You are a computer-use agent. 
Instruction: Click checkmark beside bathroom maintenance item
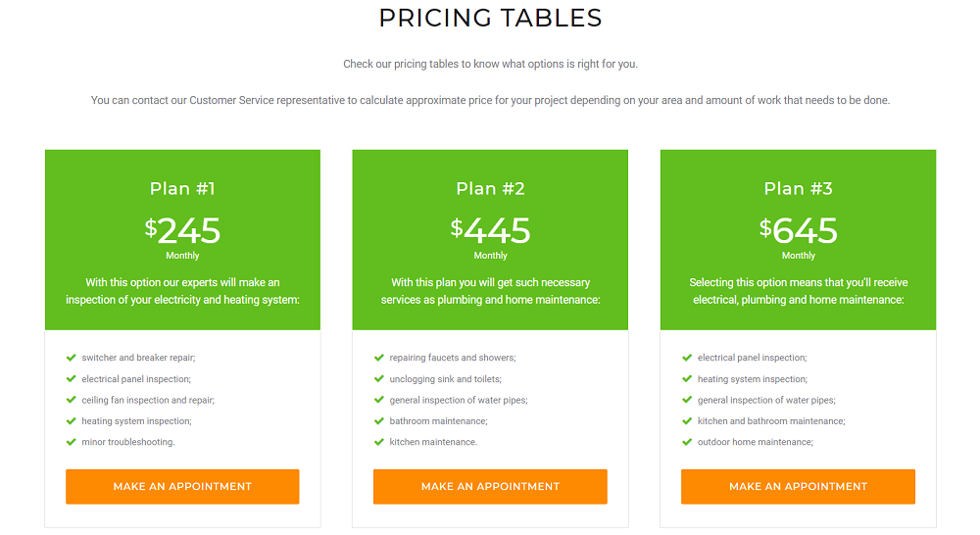point(379,421)
